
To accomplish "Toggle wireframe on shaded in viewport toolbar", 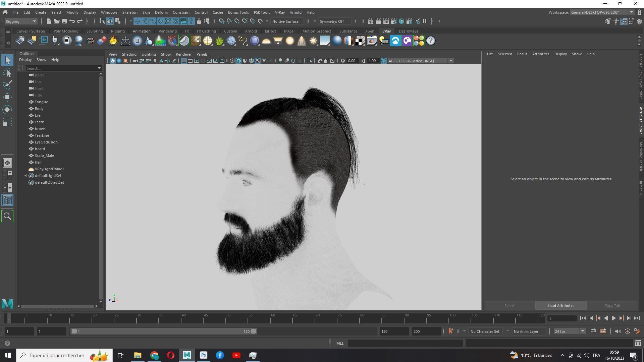I will point(251,61).
